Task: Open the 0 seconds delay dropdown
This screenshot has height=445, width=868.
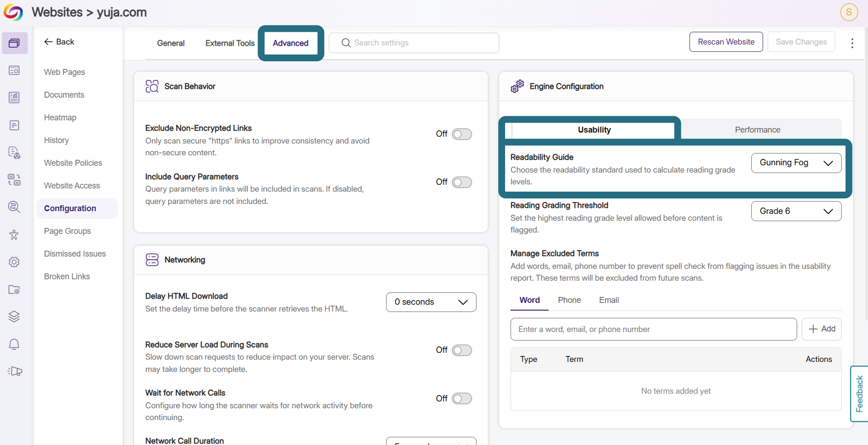Action: 431,302
